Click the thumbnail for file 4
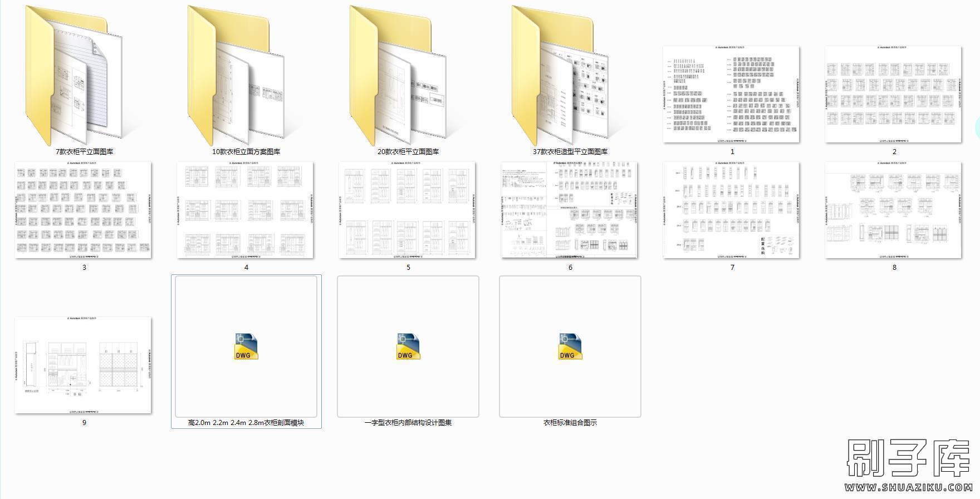The height and width of the screenshot is (499, 980). point(246,210)
